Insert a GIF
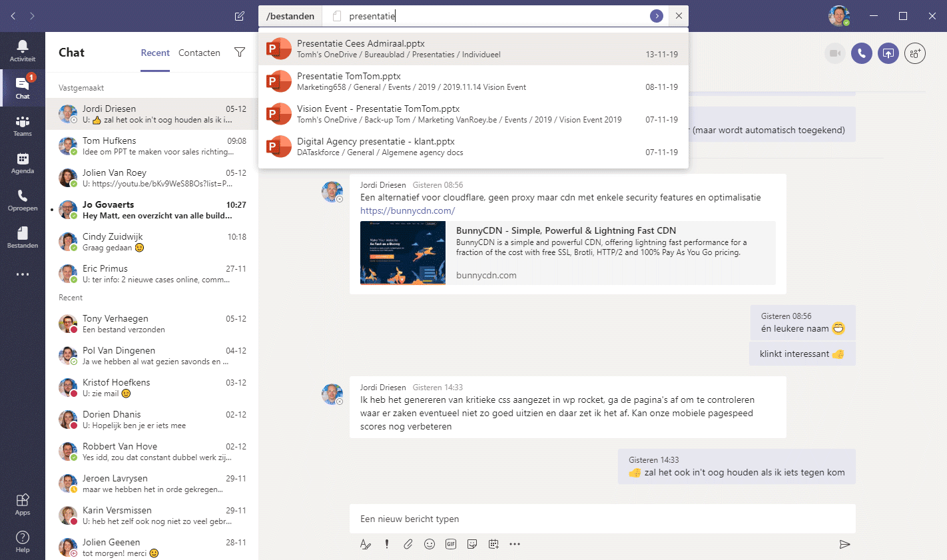The height and width of the screenshot is (560, 947). click(x=451, y=544)
